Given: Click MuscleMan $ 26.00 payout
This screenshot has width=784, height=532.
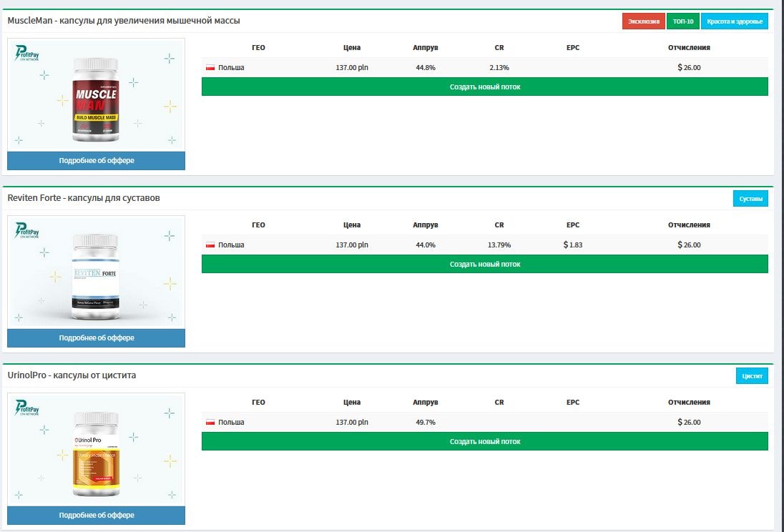Looking at the screenshot, I should [689, 67].
